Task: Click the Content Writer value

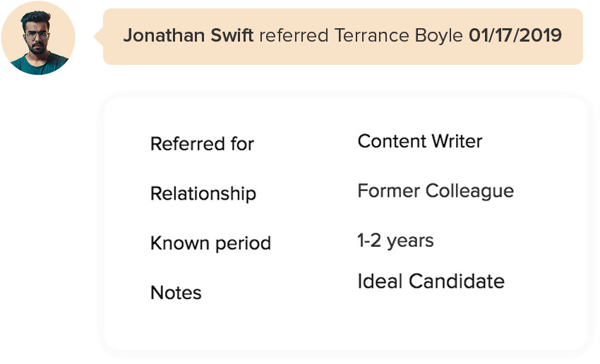Action: [x=420, y=141]
